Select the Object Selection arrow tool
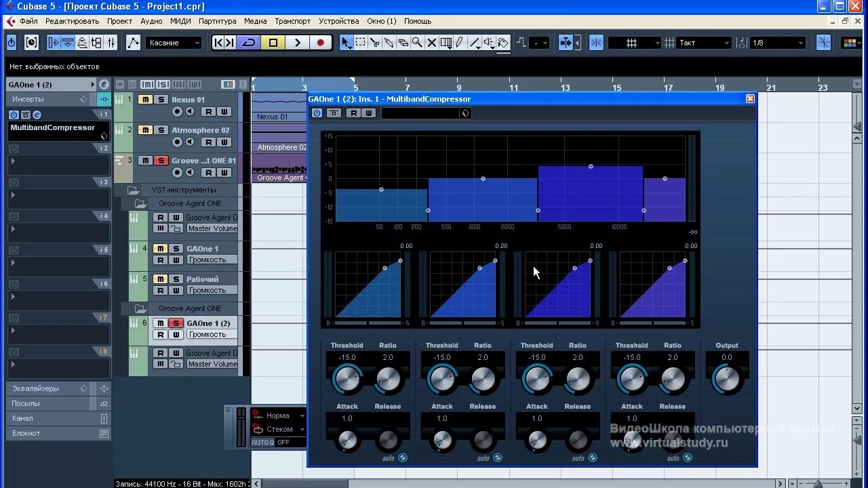868x488 pixels. (347, 43)
